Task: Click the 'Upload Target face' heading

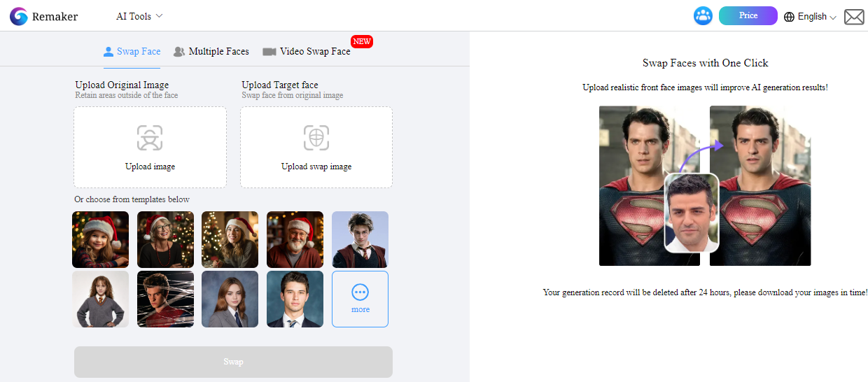Action: [280, 85]
